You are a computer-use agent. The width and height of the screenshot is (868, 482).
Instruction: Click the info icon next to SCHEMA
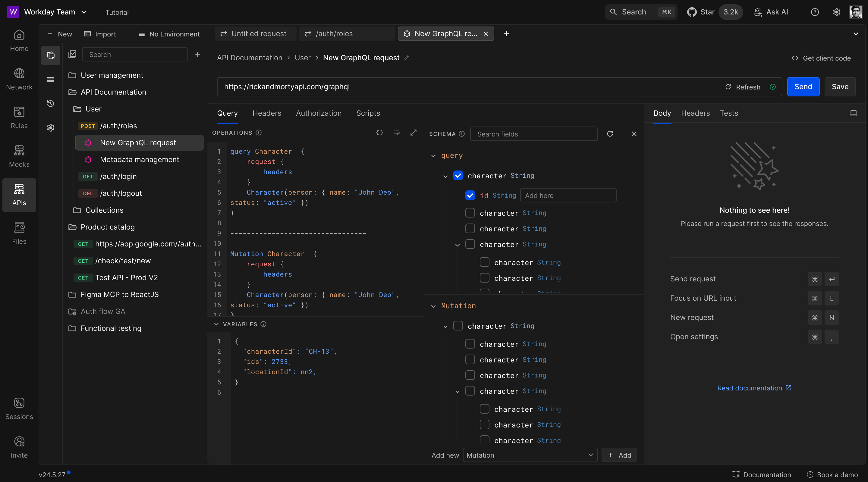click(462, 134)
